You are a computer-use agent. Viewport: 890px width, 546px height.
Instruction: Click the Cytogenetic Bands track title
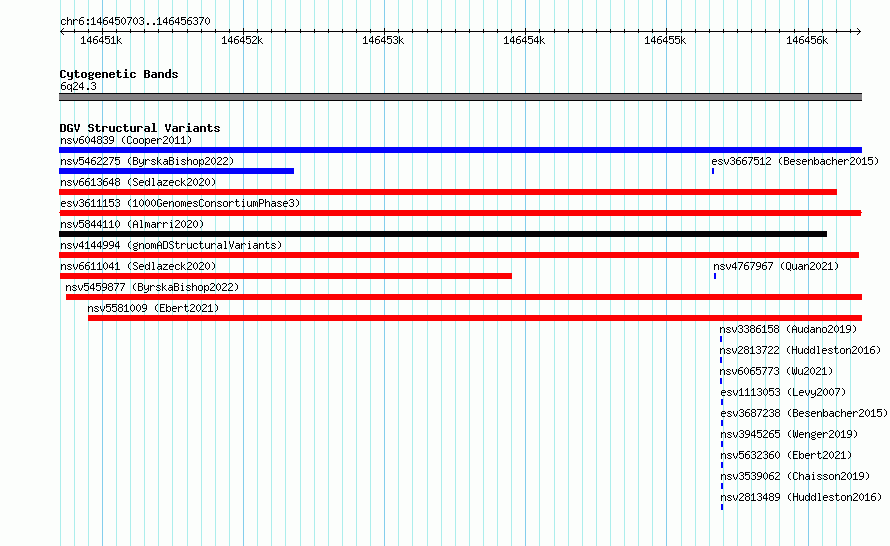(119, 74)
